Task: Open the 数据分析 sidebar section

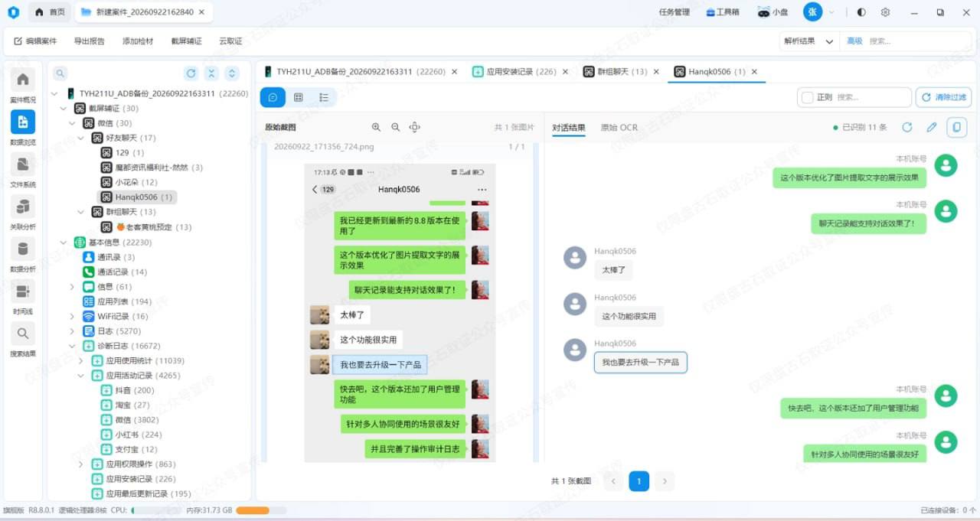Action: (22, 255)
